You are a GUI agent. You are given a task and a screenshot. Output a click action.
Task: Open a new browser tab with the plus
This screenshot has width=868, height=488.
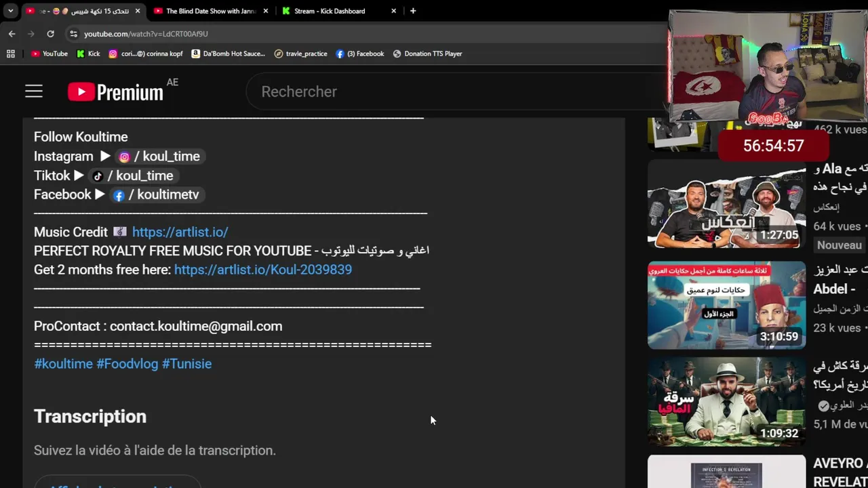413,11
